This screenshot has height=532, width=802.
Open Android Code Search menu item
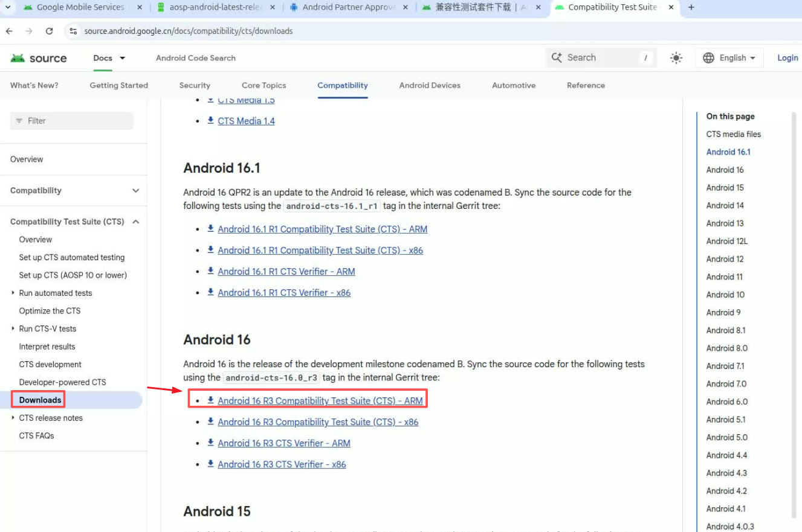(196, 58)
